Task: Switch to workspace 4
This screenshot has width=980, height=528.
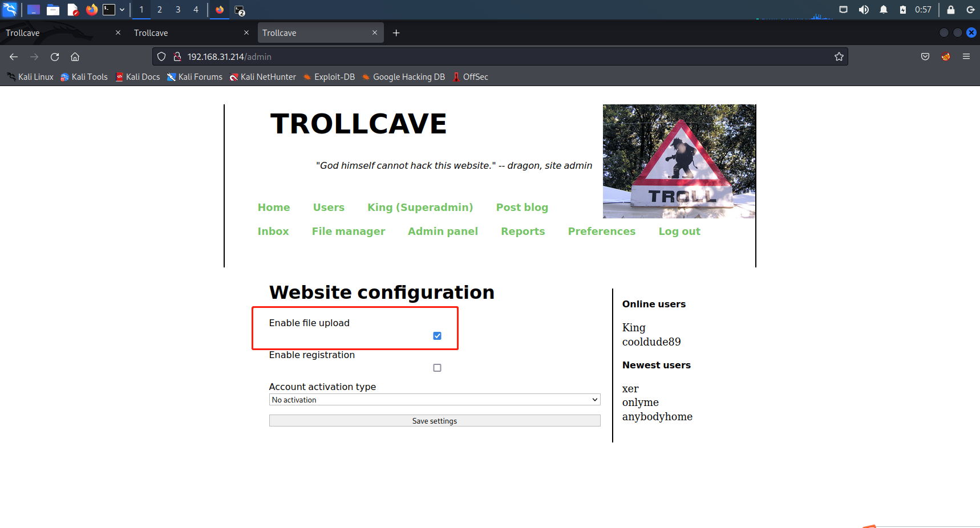Action: point(196,10)
